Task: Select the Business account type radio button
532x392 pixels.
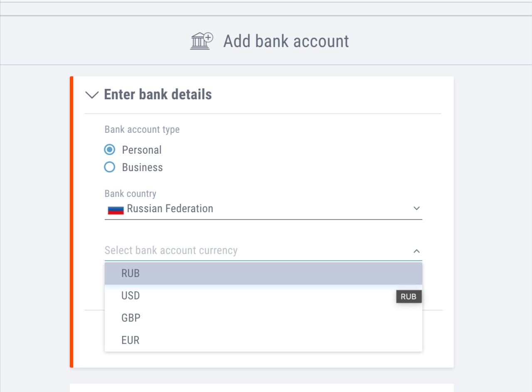Action: click(110, 167)
